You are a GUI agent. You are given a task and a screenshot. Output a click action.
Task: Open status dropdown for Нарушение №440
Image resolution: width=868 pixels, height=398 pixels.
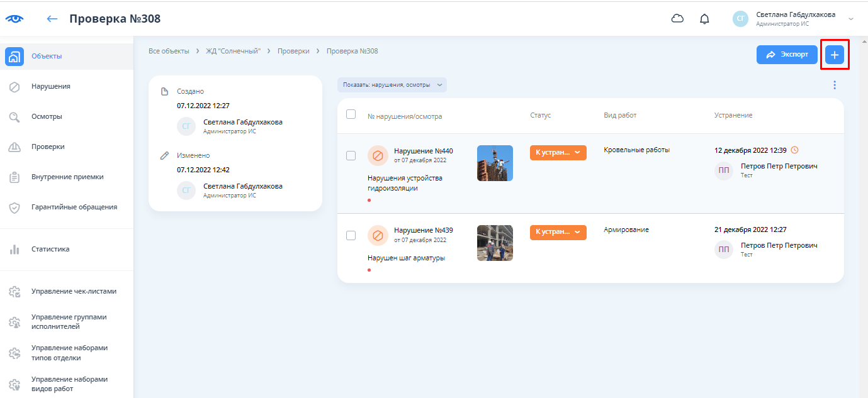pyautogui.click(x=558, y=153)
